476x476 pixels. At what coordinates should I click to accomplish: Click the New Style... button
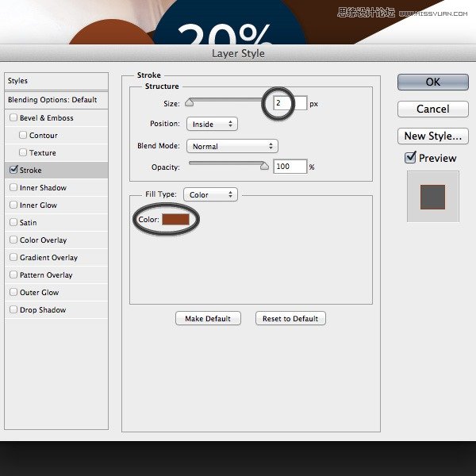[433, 136]
